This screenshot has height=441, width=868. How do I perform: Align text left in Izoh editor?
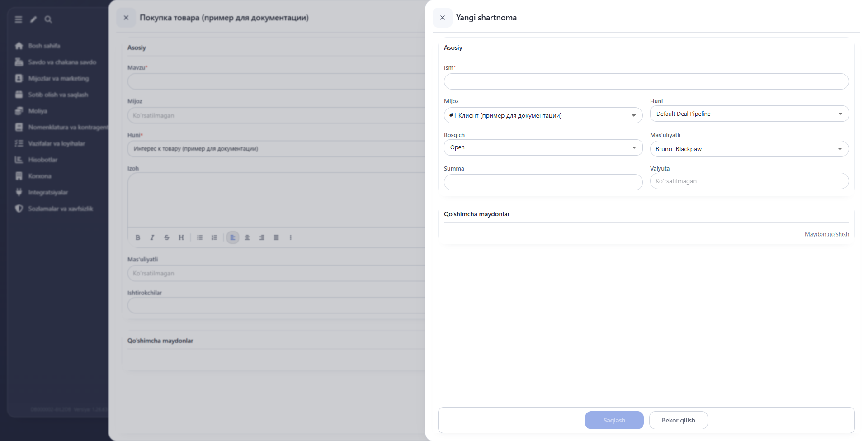pyautogui.click(x=233, y=237)
